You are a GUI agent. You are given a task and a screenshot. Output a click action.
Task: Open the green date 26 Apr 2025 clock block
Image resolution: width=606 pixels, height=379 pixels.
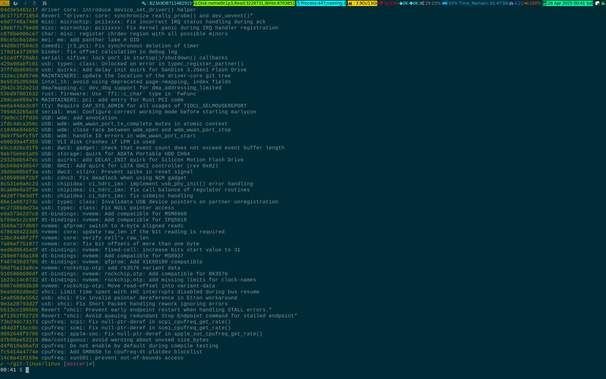click(x=568, y=3)
